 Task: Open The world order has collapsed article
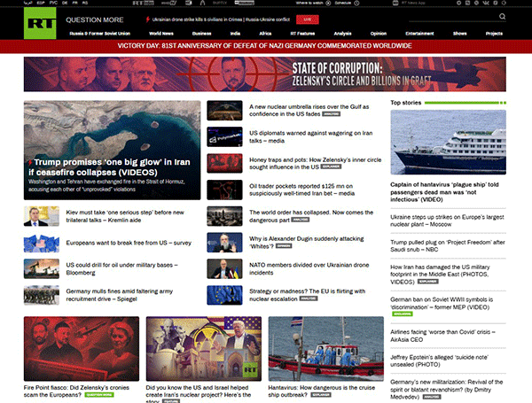pos(311,216)
